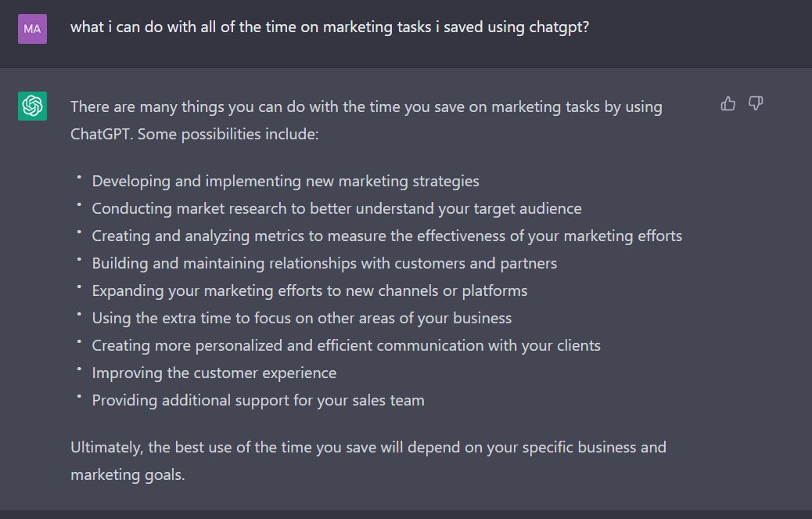This screenshot has width=812, height=519.
Task: Click the 'Building and maintaining relationships' bullet
Action: tap(324, 264)
